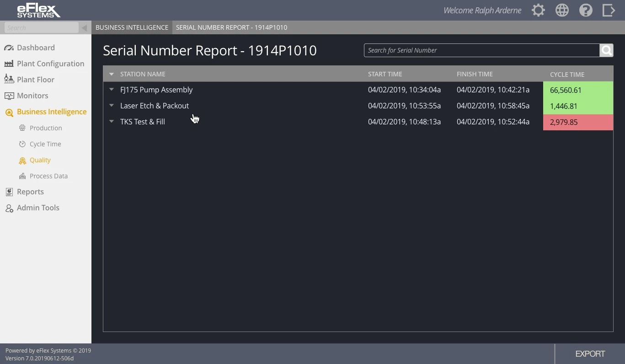This screenshot has width=625, height=364.
Task: Select Cycle Time under Business Intelligence
Action: click(x=45, y=144)
